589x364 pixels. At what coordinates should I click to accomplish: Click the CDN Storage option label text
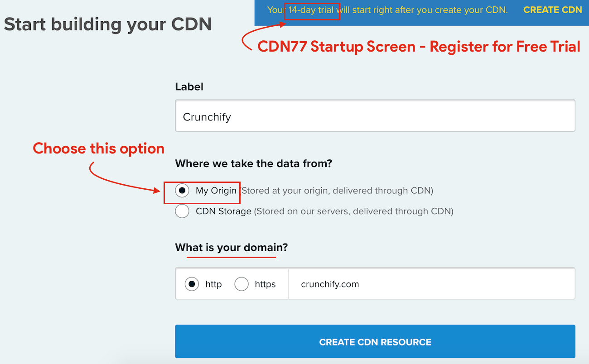click(x=223, y=211)
